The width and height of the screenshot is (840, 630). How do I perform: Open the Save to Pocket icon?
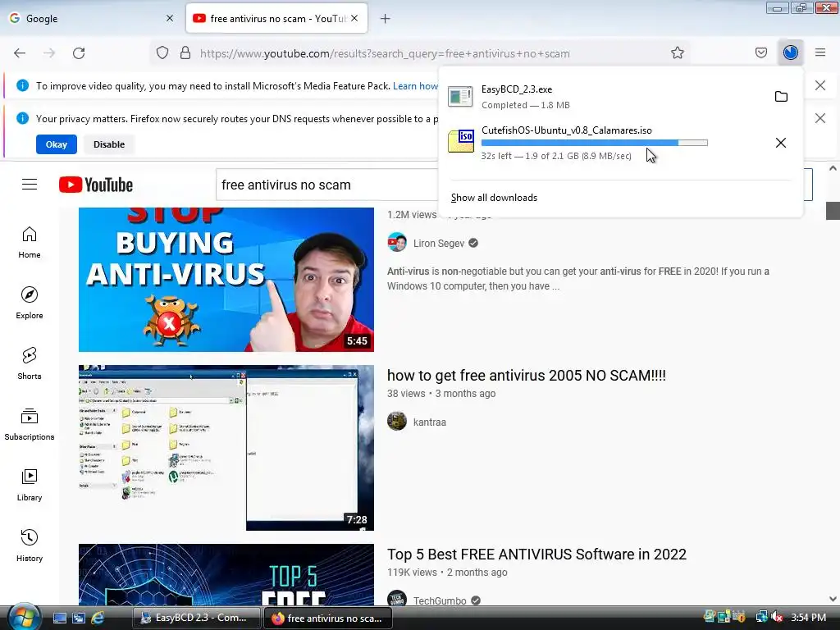(x=760, y=52)
